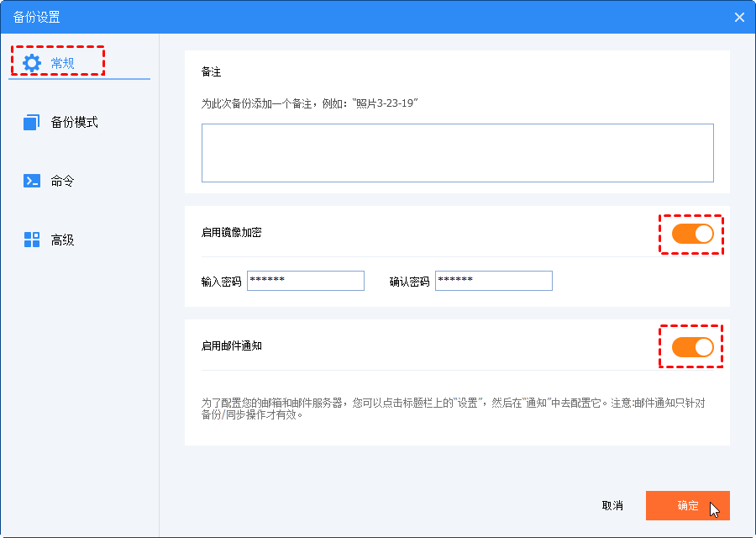Click the four-square grid icon for 高级
The height and width of the screenshot is (538, 756).
click(32, 240)
